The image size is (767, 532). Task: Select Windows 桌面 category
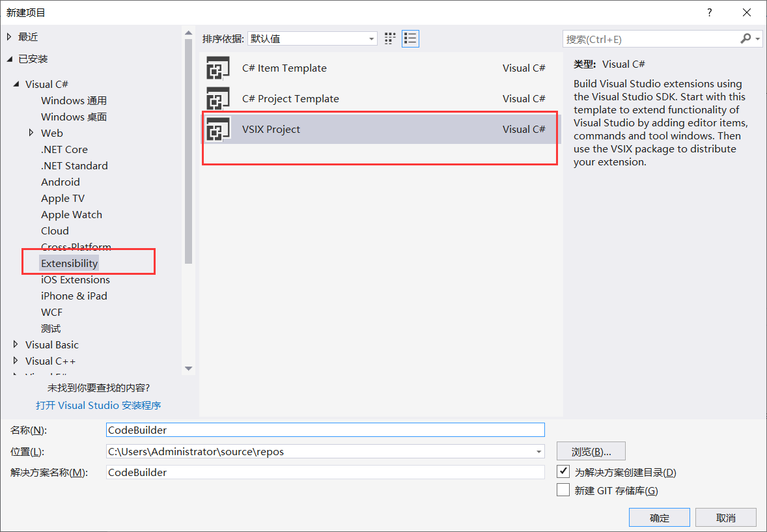(x=74, y=117)
